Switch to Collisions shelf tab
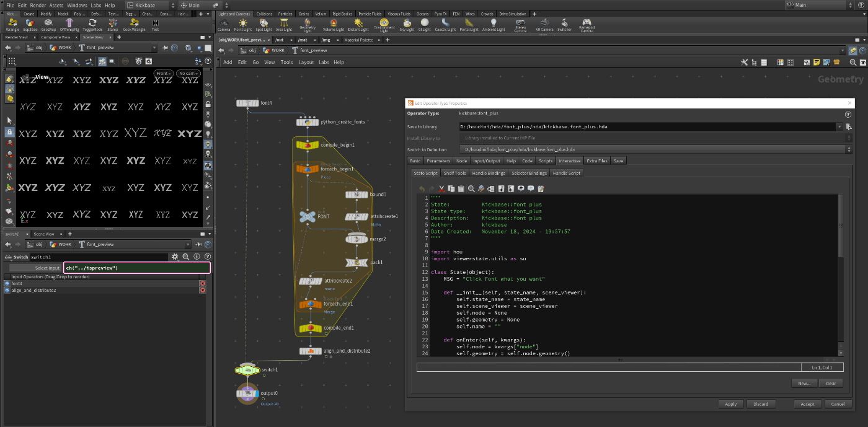868x427 pixels. point(264,14)
